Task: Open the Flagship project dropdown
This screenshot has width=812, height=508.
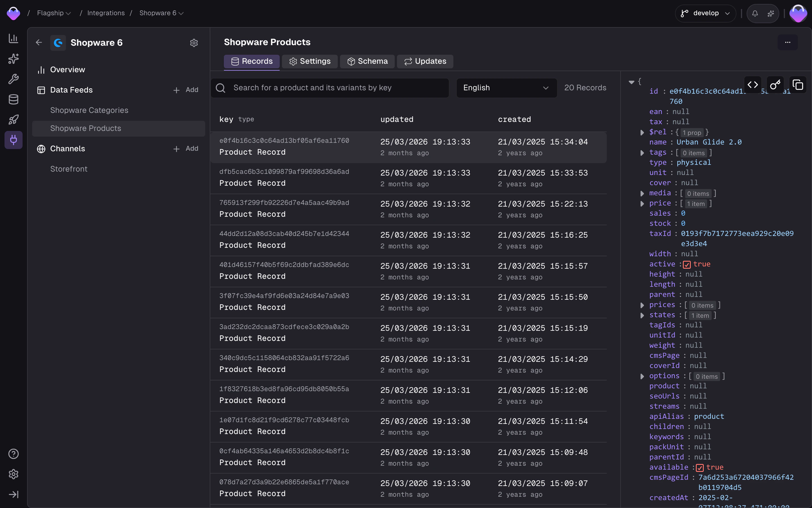Action: [x=54, y=13]
